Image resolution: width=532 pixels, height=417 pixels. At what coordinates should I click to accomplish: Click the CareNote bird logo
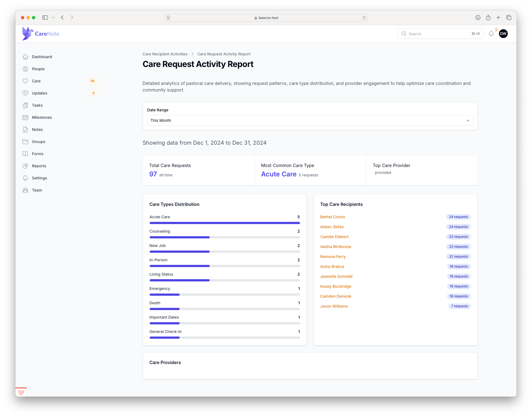pos(28,34)
